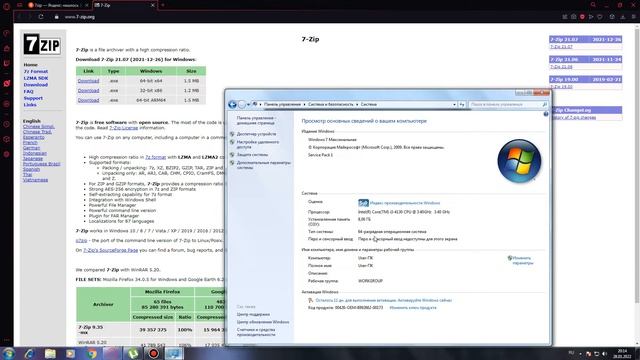Open Download page in site menu
This screenshot has width=640, height=360.
coord(36,85)
